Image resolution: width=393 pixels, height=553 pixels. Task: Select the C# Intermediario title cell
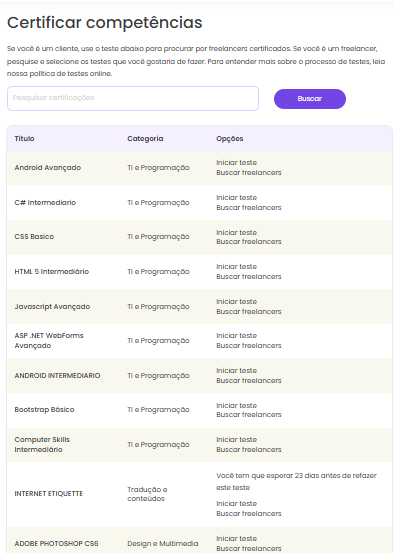[x=45, y=202]
